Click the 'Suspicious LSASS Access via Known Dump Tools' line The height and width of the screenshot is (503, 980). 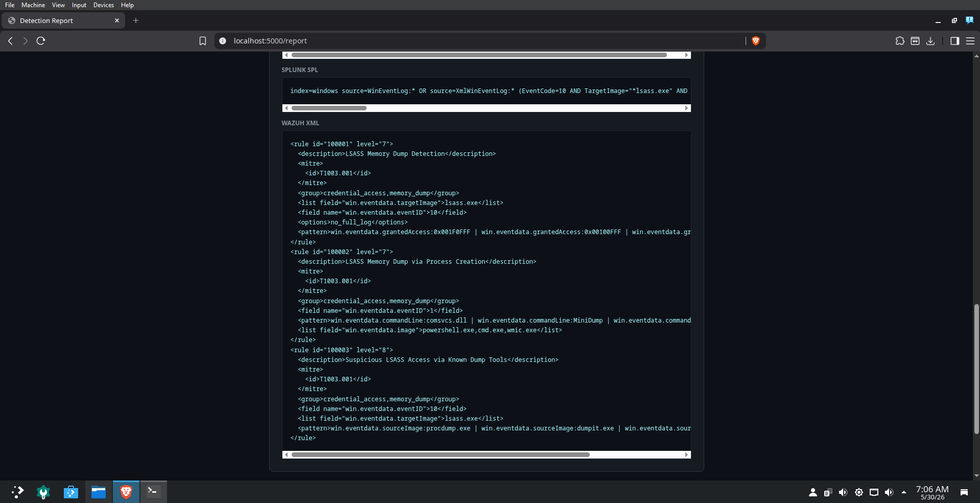[x=428, y=360]
